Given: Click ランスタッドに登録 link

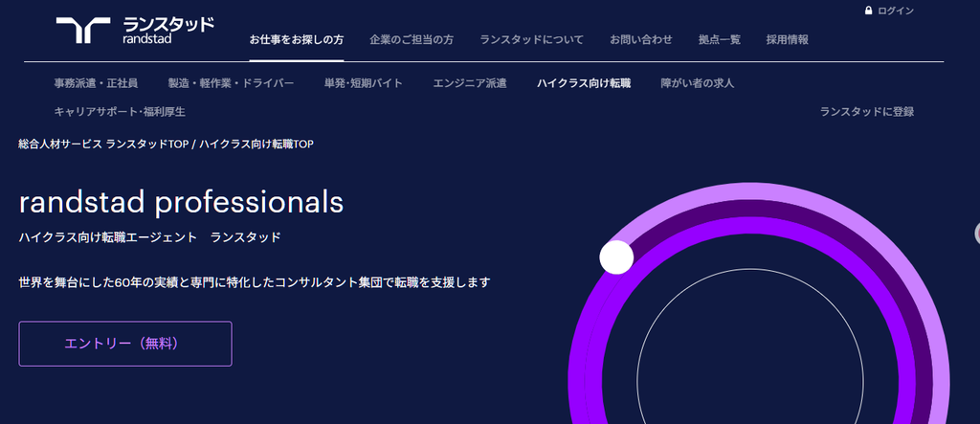Looking at the screenshot, I should pos(867,112).
